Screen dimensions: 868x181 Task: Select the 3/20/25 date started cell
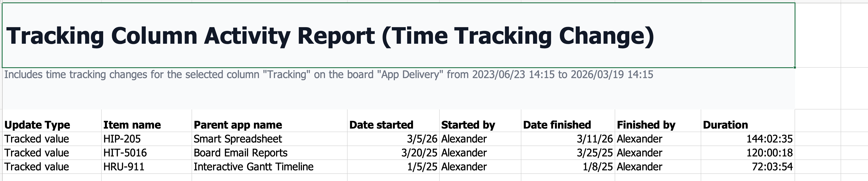coord(419,153)
